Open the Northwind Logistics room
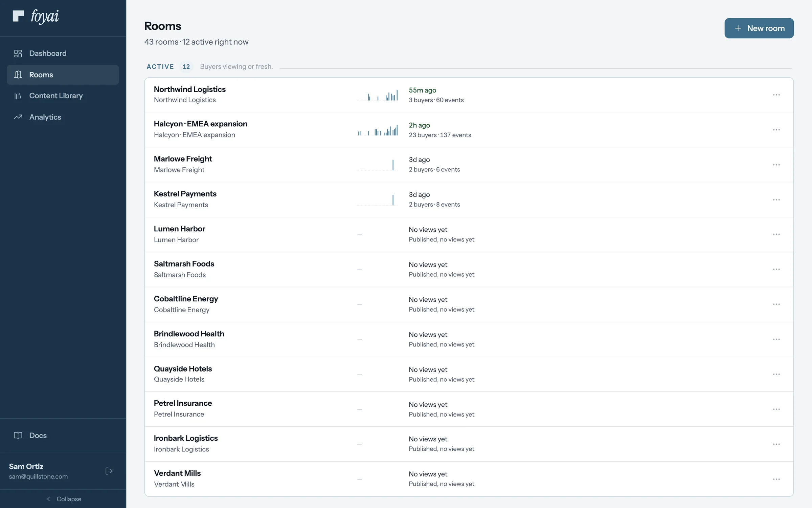This screenshot has height=508, width=812. click(189, 89)
